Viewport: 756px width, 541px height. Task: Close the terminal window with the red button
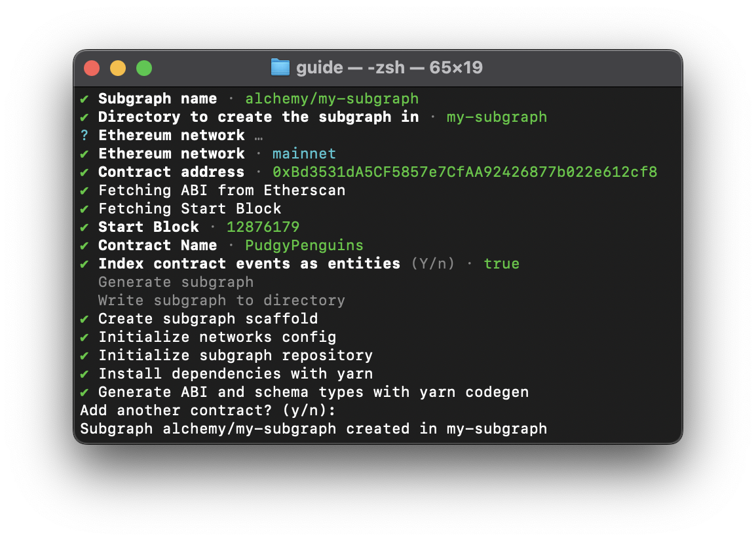tap(92, 68)
